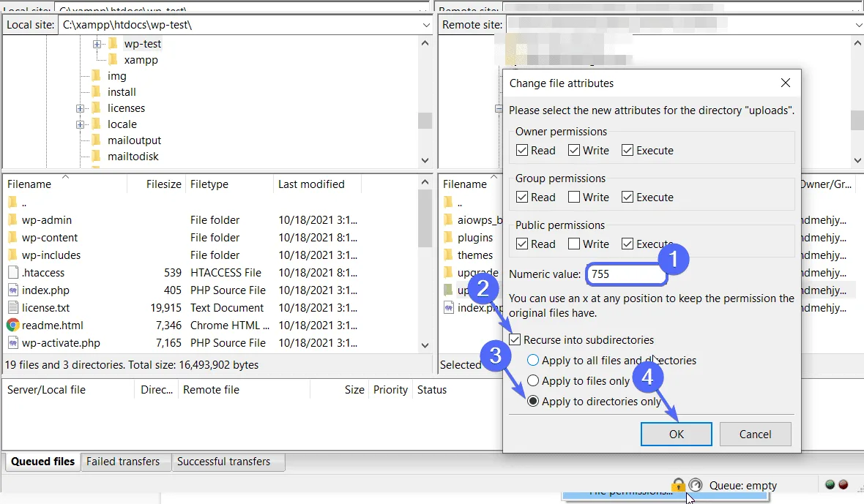Click the Numeric value input field
The height and width of the screenshot is (504, 864).
[625, 274]
